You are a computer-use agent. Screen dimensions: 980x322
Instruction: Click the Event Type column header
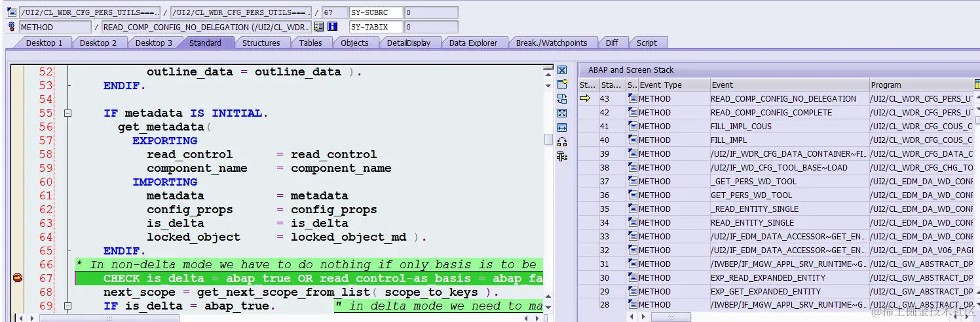click(674, 85)
